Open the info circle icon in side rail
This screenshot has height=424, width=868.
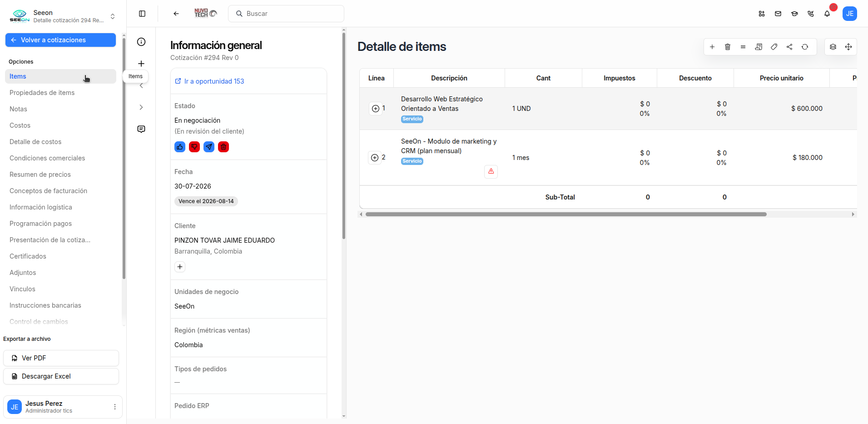point(141,42)
